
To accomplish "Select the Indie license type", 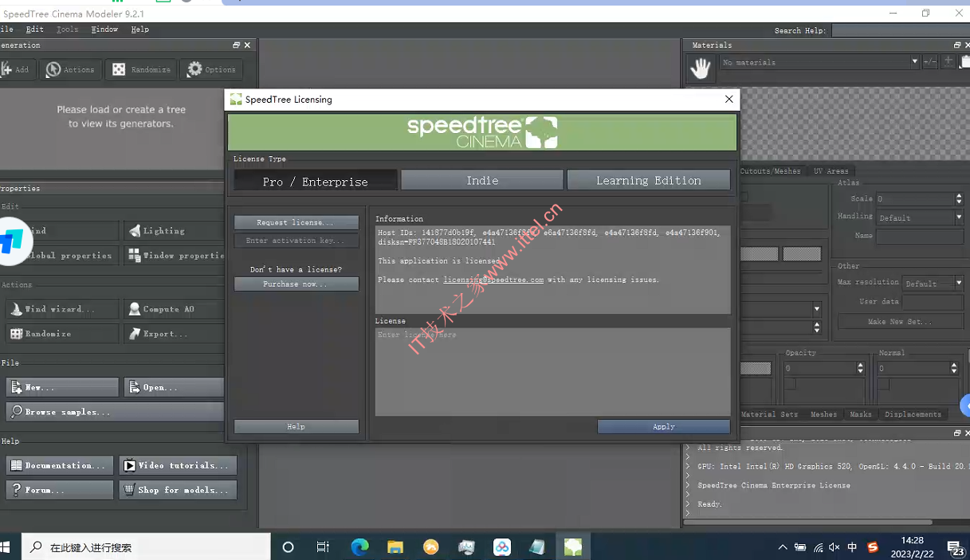I will pyautogui.click(x=482, y=180).
